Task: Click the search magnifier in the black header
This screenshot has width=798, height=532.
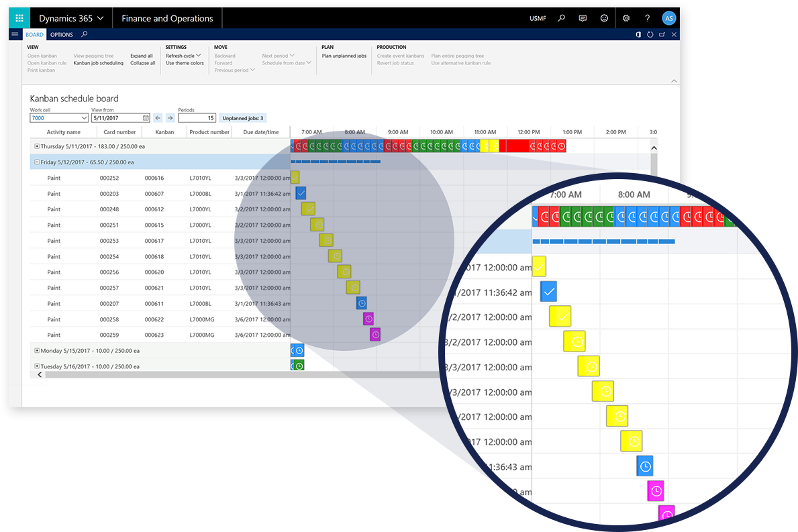Action: click(561, 18)
